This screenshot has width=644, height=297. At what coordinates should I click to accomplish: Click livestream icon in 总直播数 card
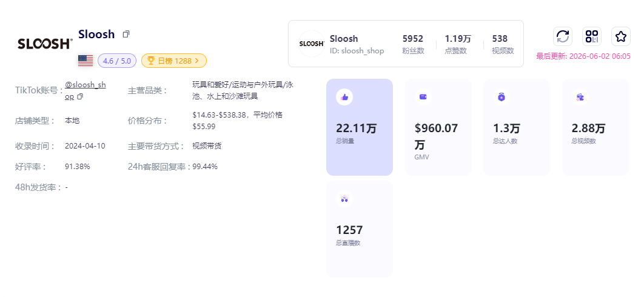(344, 199)
